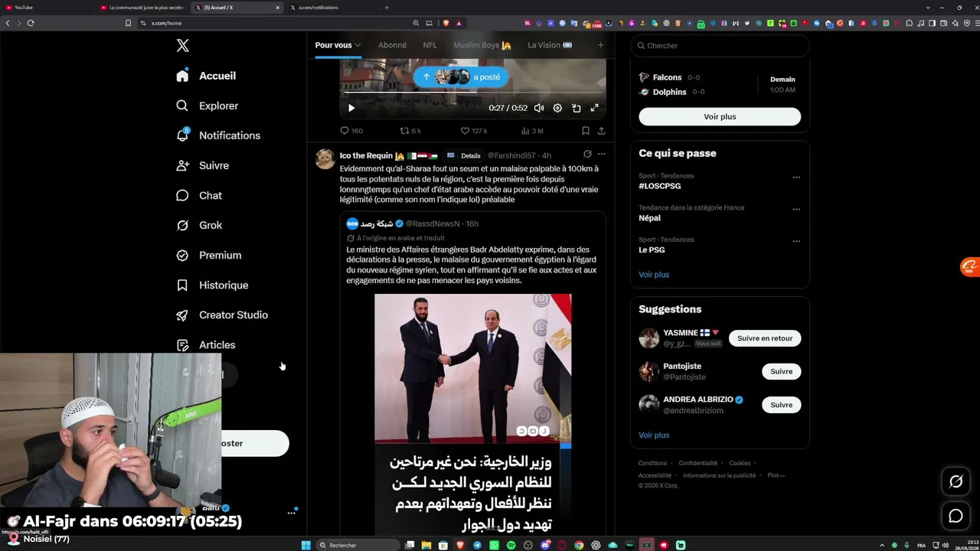Screen dimensions: 980x551
Task: Open more options for Le PSG trend
Action: [796, 241]
